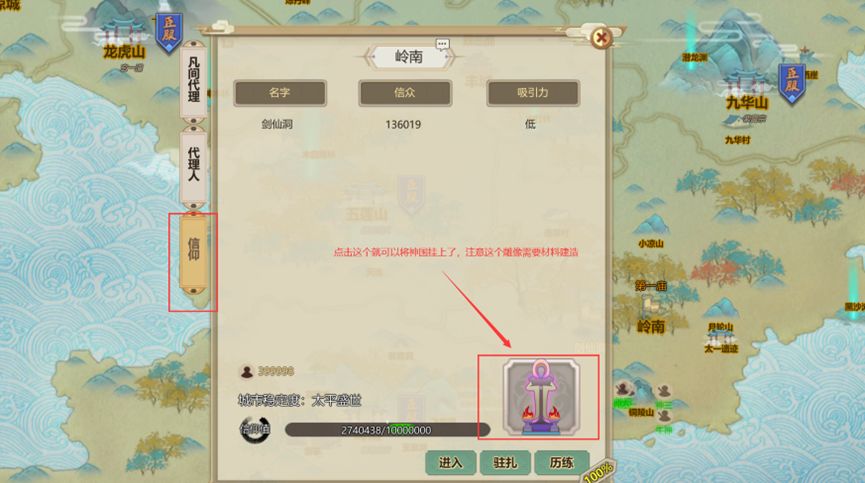Click the 信仰值 progress bar

387,430
